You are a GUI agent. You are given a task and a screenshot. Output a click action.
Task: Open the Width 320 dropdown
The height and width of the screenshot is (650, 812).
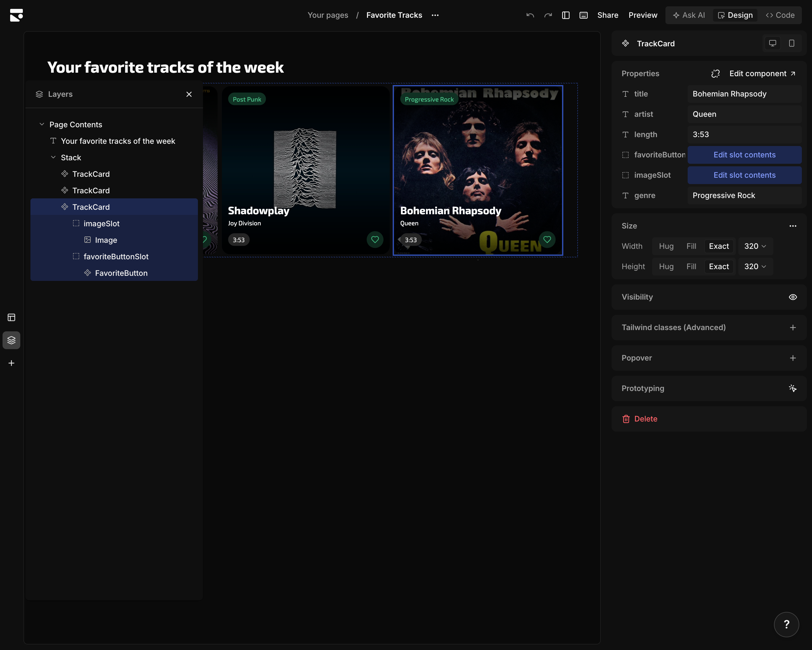click(x=755, y=246)
